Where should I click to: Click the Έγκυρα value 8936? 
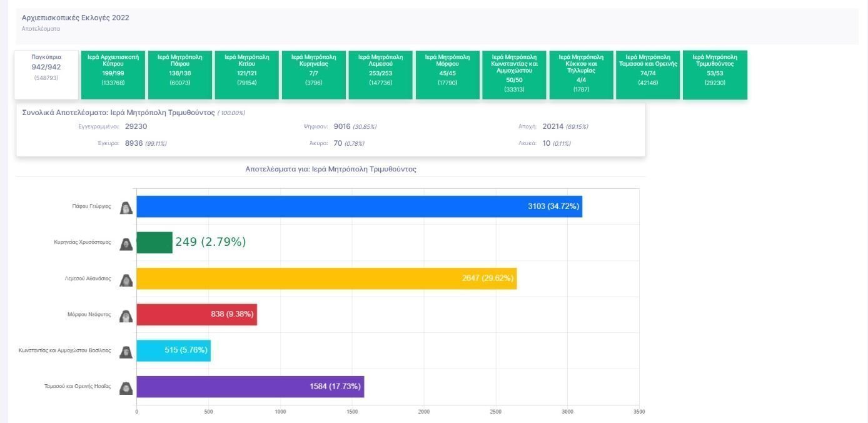pyautogui.click(x=134, y=143)
